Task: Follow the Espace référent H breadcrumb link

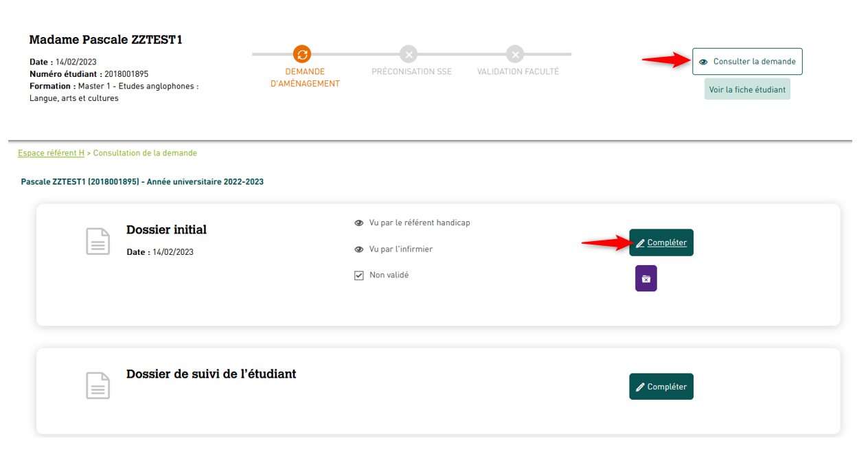Action: [51, 153]
